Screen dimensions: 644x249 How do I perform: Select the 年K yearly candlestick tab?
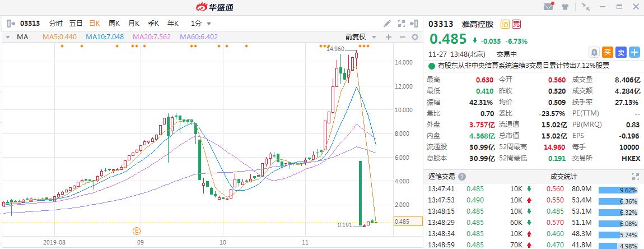(x=173, y=24)
